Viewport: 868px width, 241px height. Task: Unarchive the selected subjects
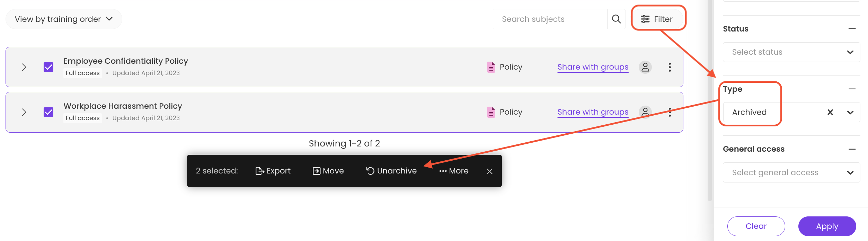pos(391,171)
